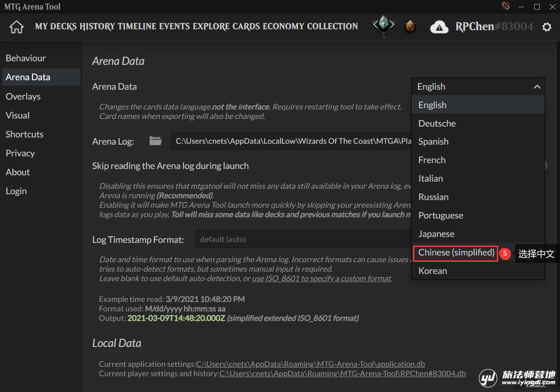Viewport: 560px width, 392px height.
Task: Switch to the CARDS tab
Action: click(x=246, y=26)
